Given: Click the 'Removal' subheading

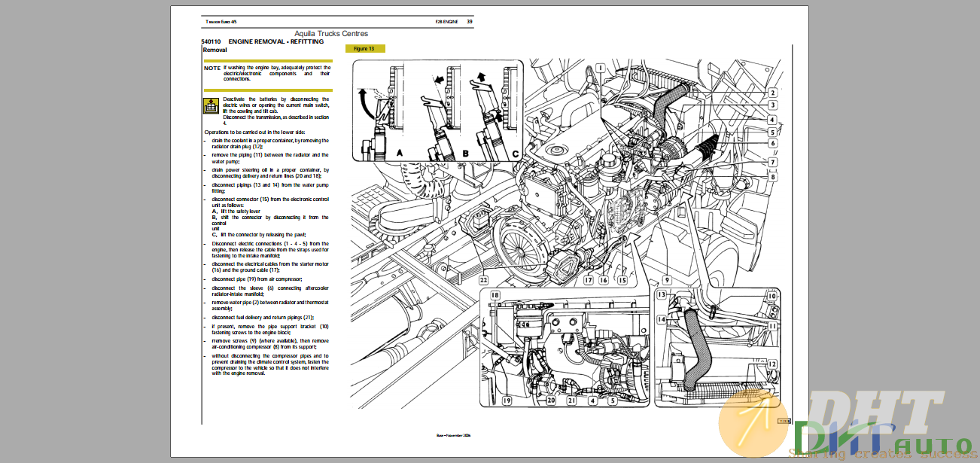Looking at the screenshot, I should 215,50.
